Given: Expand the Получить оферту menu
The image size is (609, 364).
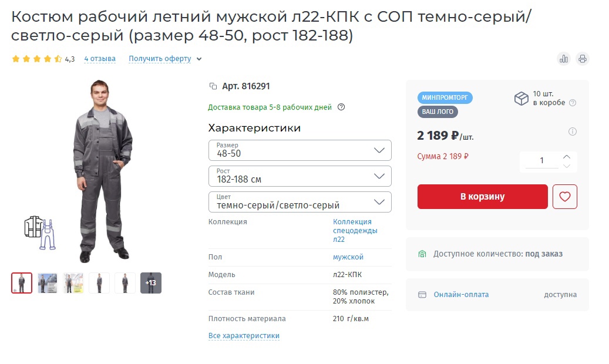Looking at the screenshot, I should coord(165,59).
